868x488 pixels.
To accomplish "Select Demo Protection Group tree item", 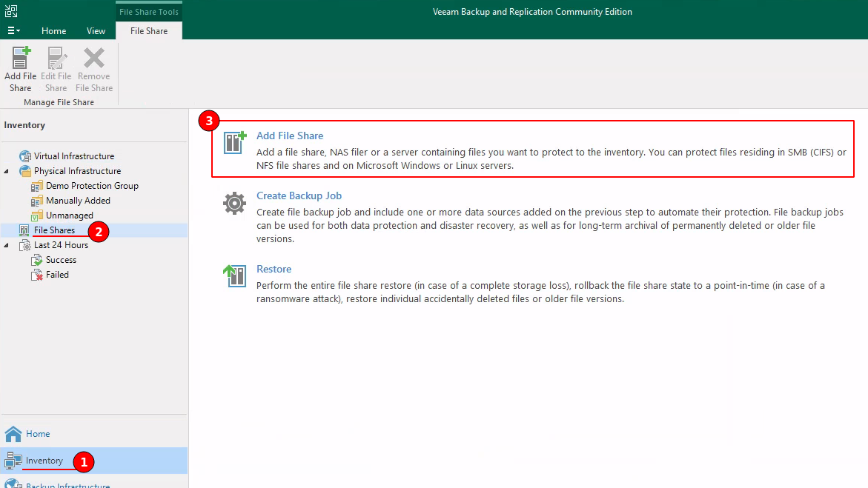I will coord(92,186).
